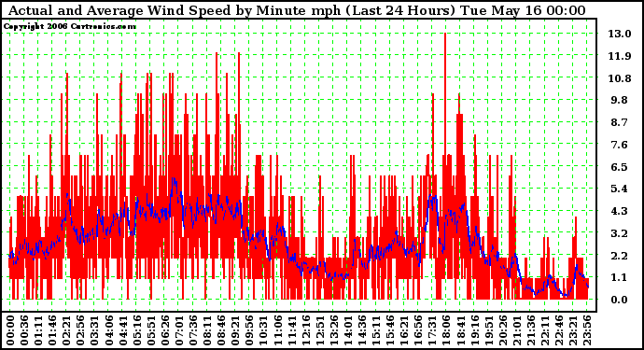Viewport: 644px width, 350px height.
Task: Click the 14:01 time axis label
Action: (347, 330)
